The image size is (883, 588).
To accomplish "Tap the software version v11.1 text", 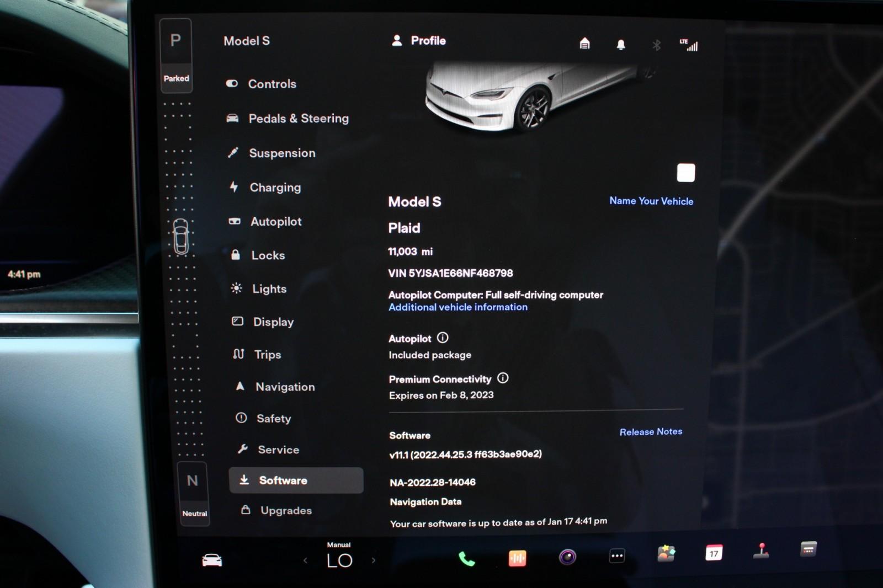I will point(465,455).
